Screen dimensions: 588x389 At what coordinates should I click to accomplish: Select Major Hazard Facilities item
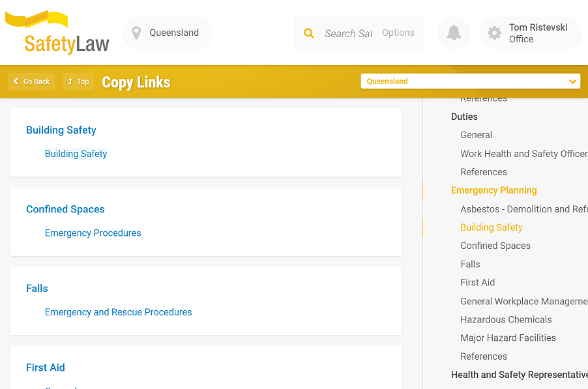coord(508,338)
